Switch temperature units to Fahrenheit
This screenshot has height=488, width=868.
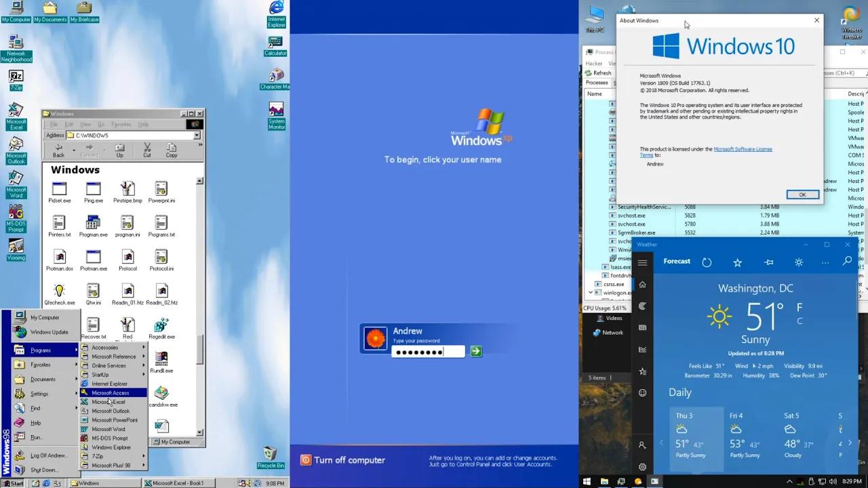click(800, 308)
